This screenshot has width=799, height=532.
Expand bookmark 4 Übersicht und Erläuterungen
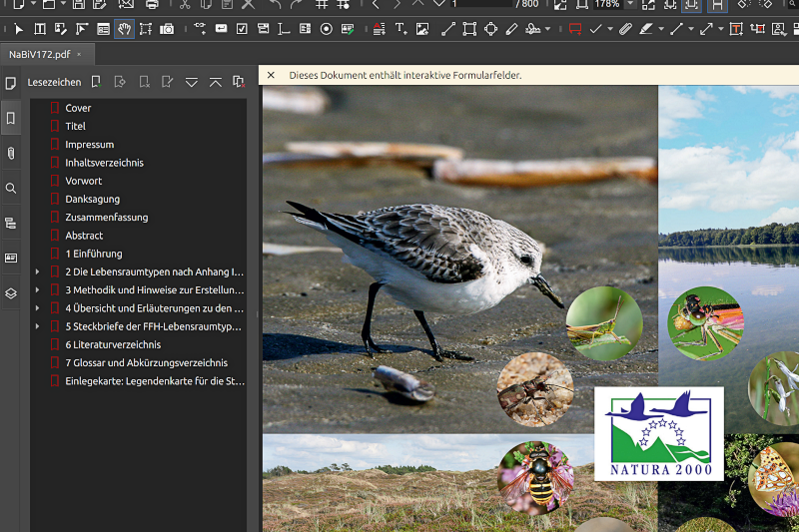[x=37, y=308]
